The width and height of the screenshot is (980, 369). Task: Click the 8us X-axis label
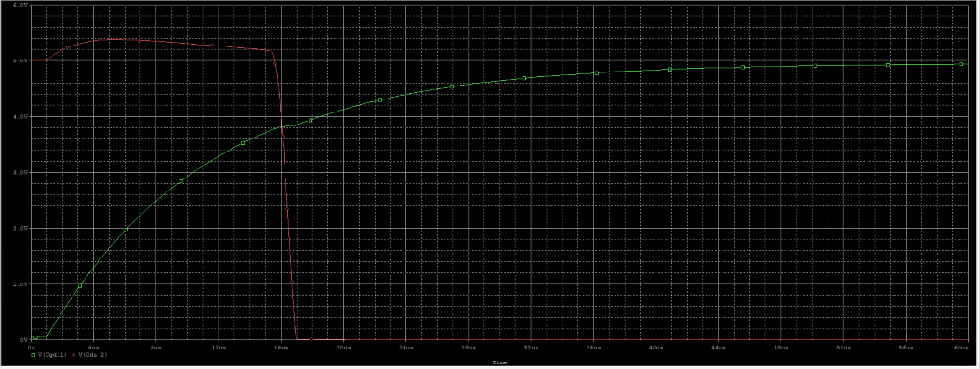tap(155, 347)
